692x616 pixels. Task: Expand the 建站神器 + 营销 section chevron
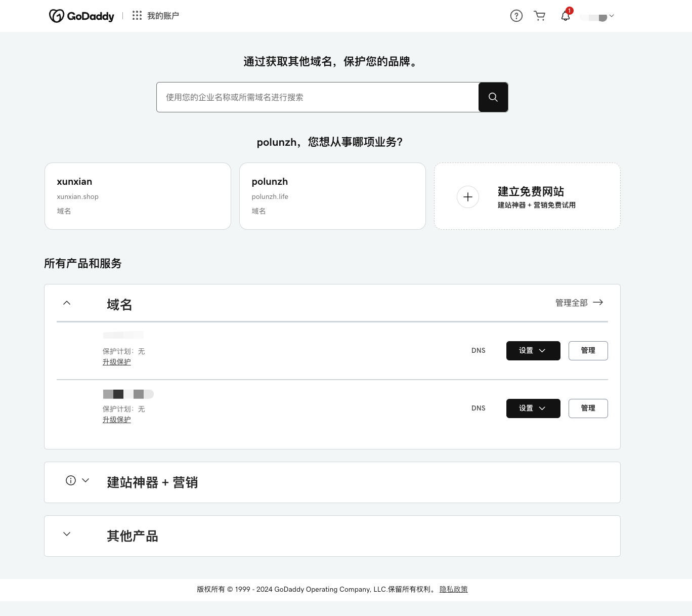click(85, 480)
